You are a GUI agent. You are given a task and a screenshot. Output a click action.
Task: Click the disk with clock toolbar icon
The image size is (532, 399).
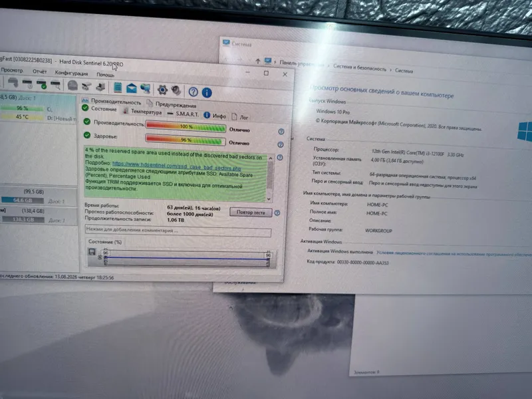pyautogui.click(x=27, y=84)
